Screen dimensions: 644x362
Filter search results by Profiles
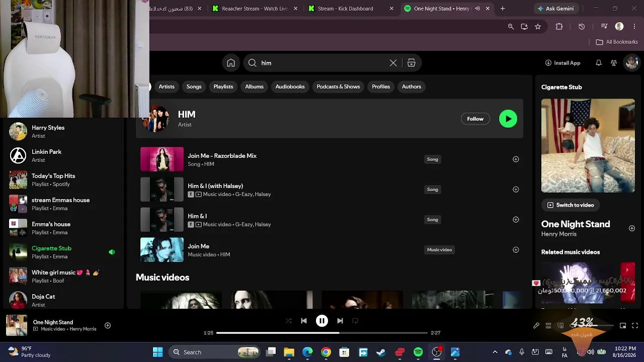[381, 86]
